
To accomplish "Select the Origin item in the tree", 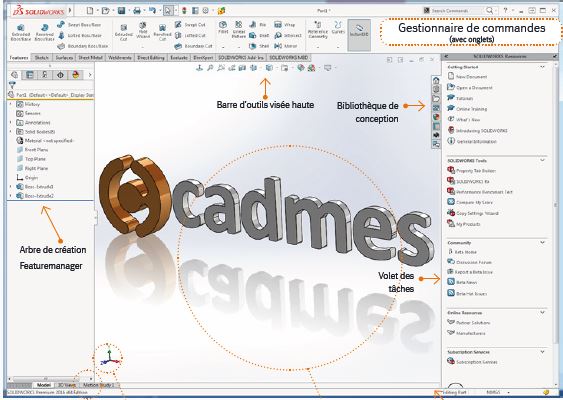I will point(27,177).
